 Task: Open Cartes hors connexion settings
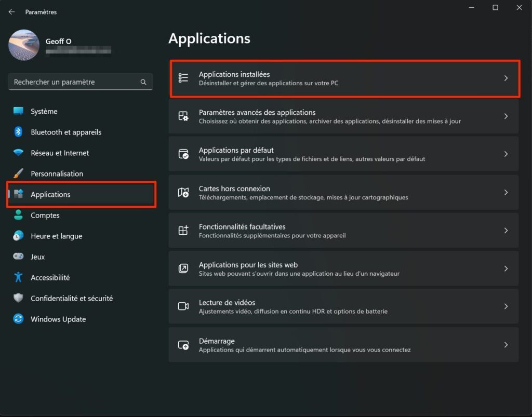coord(344,193)
